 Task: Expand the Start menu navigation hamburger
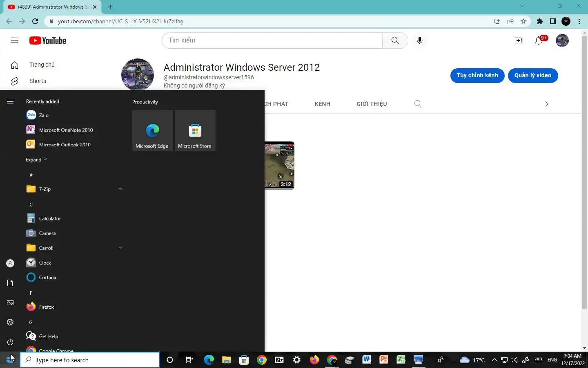10,101
